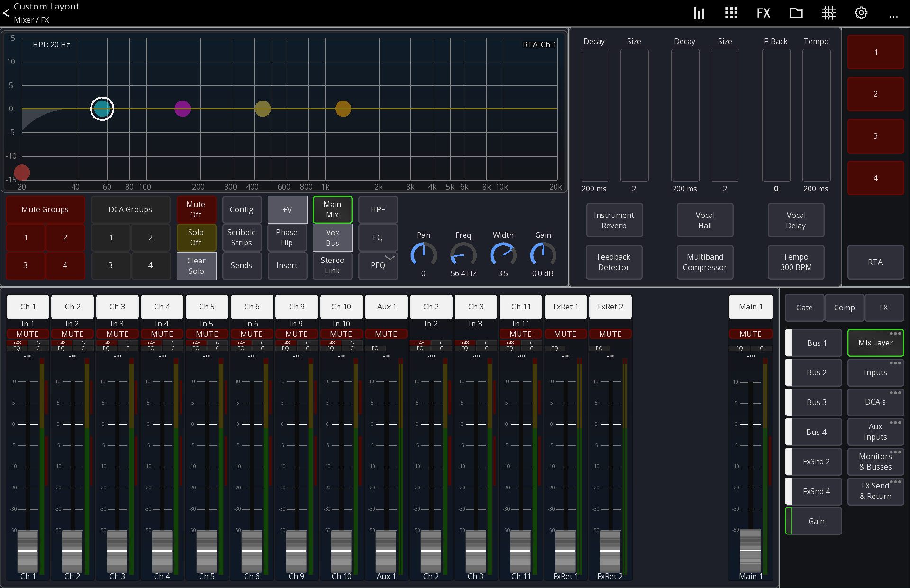This screenshot has width=910, height=588.
Task: Switch to the Comp tab
Action: (844, 308)
